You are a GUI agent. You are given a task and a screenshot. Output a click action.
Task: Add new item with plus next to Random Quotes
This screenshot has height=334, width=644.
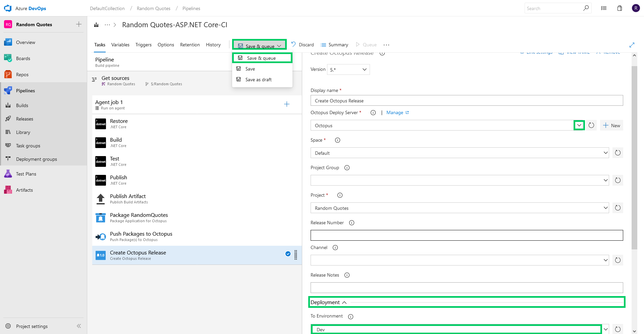coord(79,24)
